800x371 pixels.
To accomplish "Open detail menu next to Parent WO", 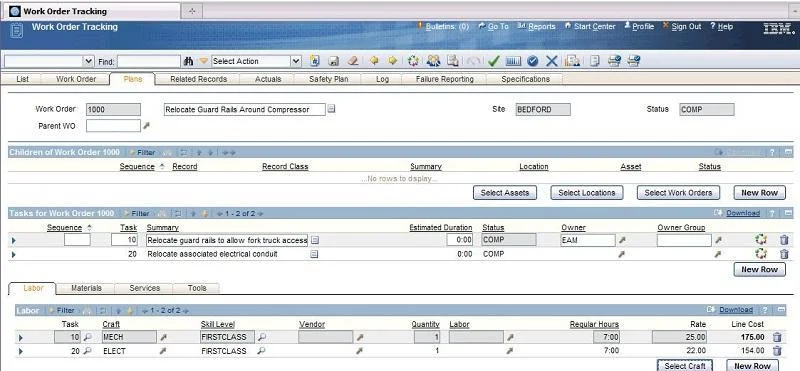I will (x=146, y=126).
